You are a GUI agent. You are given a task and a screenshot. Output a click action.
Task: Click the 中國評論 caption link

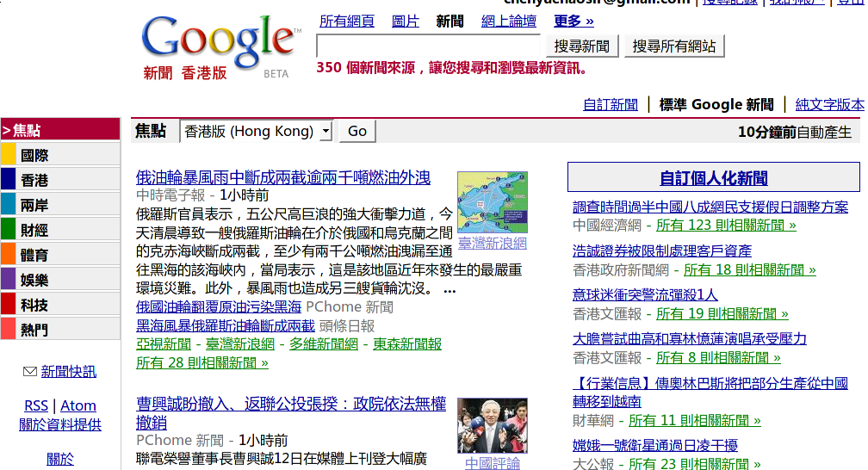493,463
